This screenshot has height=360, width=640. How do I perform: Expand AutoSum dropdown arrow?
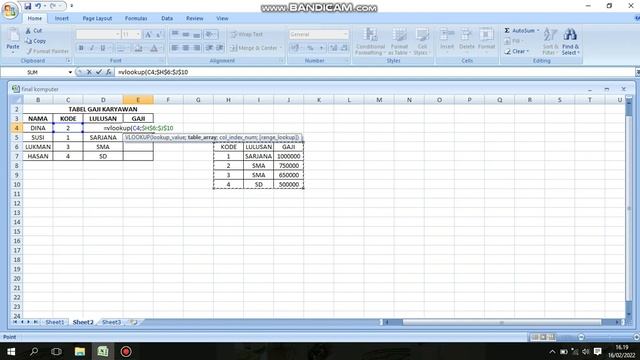point(538,31)
